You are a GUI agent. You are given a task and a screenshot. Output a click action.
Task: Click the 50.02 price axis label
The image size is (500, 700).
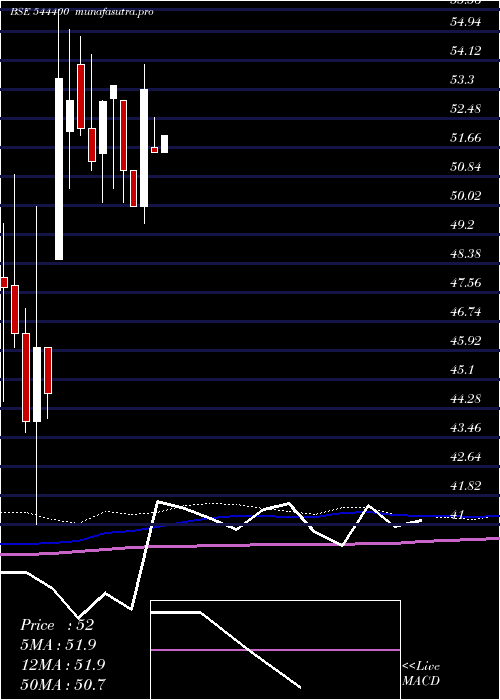click(x=466, y=195)
